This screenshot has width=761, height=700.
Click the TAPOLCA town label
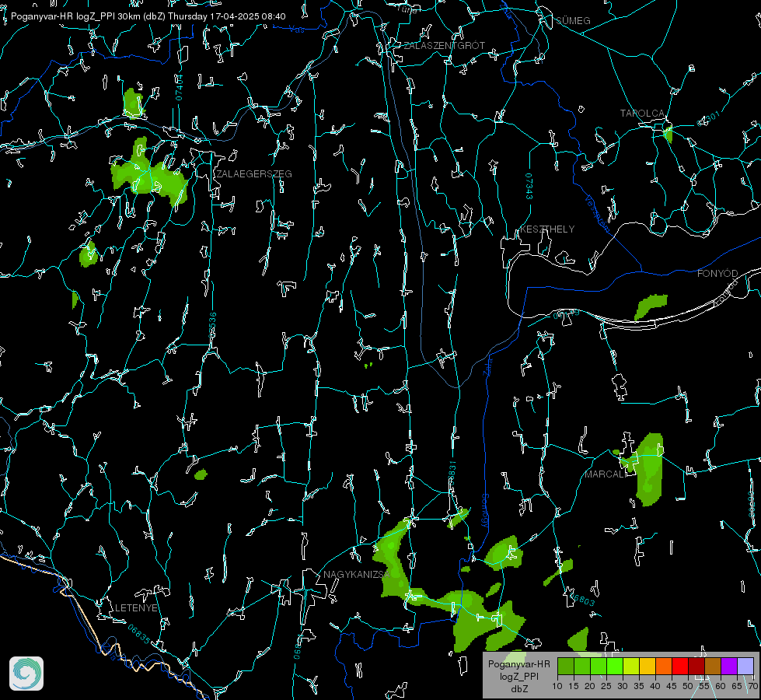642,114
